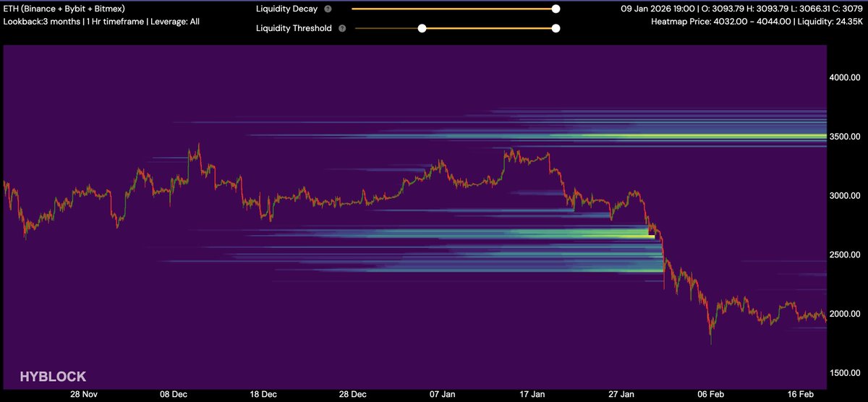Click the 28 Nov date label
The image size is (868, 402).
point(84,395)
